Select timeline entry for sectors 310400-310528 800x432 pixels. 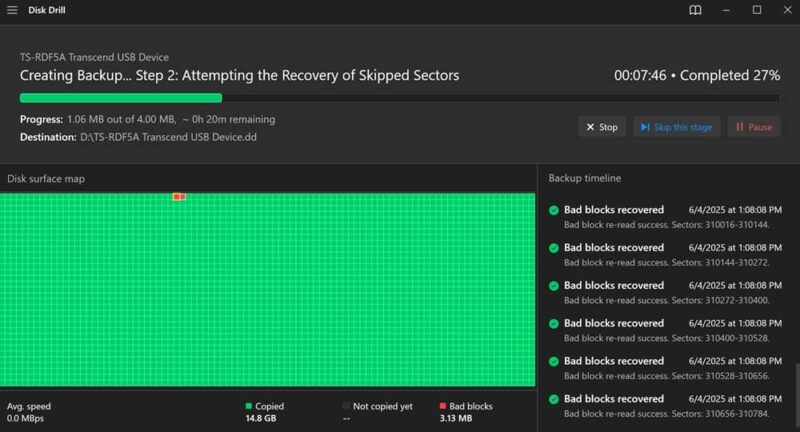[660, 330]
